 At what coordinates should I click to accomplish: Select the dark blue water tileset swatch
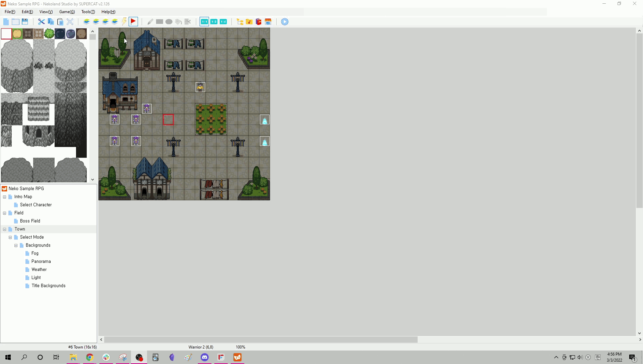point(60,34)
